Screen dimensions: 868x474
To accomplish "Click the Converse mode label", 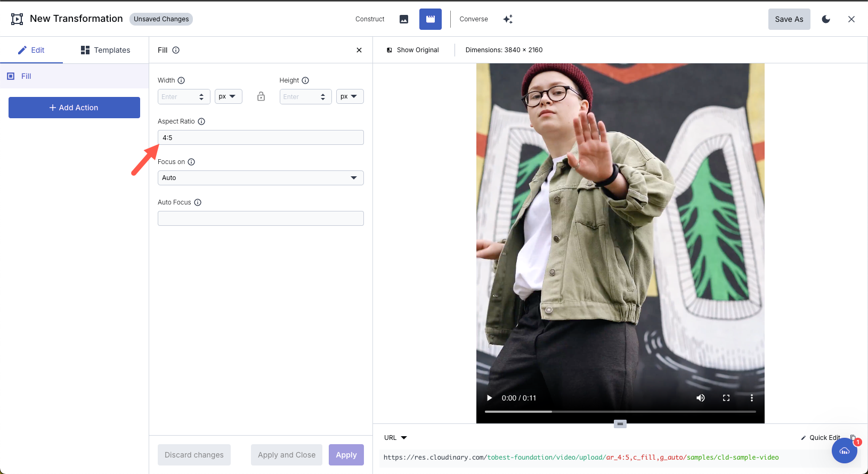I will tap(474, 19).
